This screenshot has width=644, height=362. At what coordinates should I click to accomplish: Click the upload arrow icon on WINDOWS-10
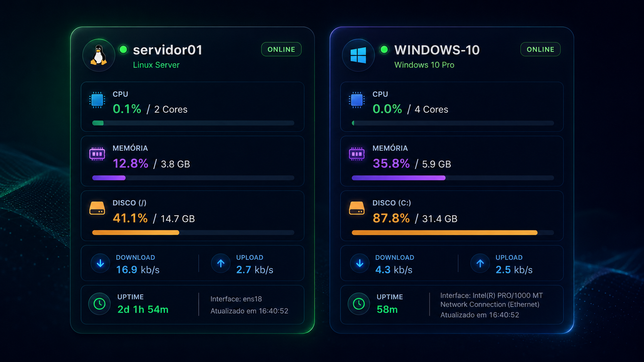[480, 263]
